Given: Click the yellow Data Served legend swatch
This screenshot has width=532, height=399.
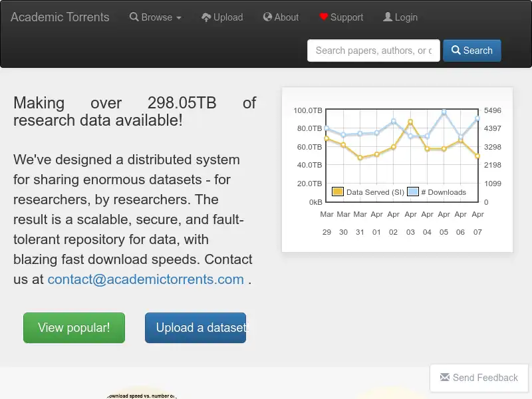Looking at the screenshot, I should (338, 192).
